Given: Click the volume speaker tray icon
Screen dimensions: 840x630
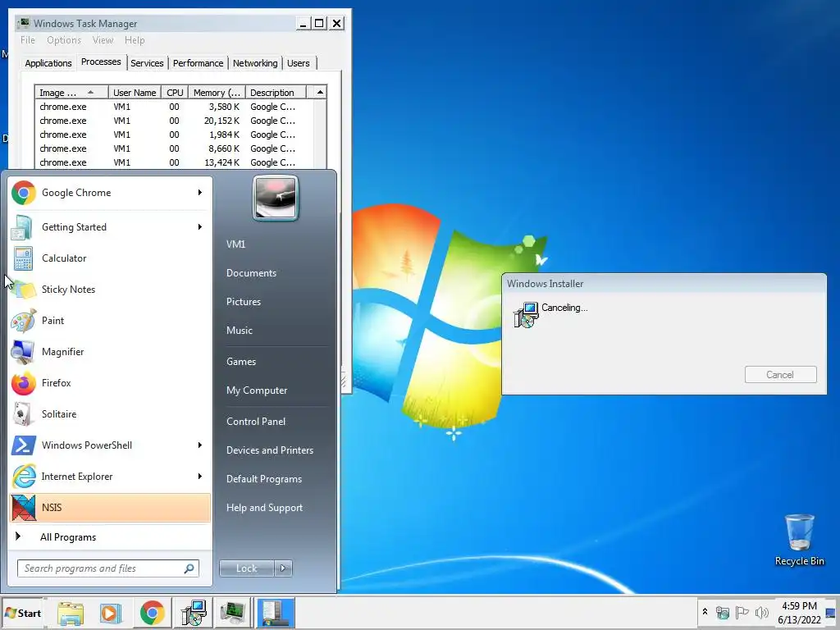Looking at the screenshot, I should click(x=761, y=612).
